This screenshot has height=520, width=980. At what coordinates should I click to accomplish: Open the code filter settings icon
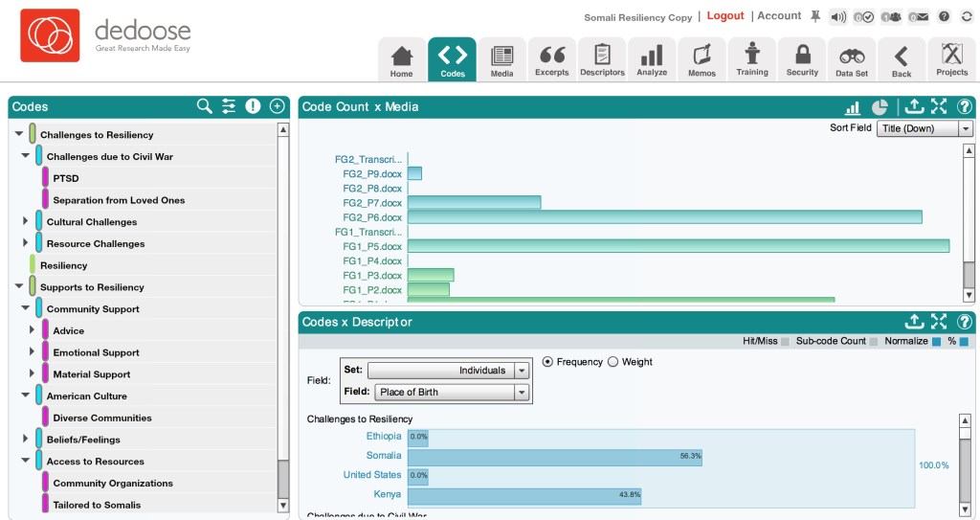(229, 106)
